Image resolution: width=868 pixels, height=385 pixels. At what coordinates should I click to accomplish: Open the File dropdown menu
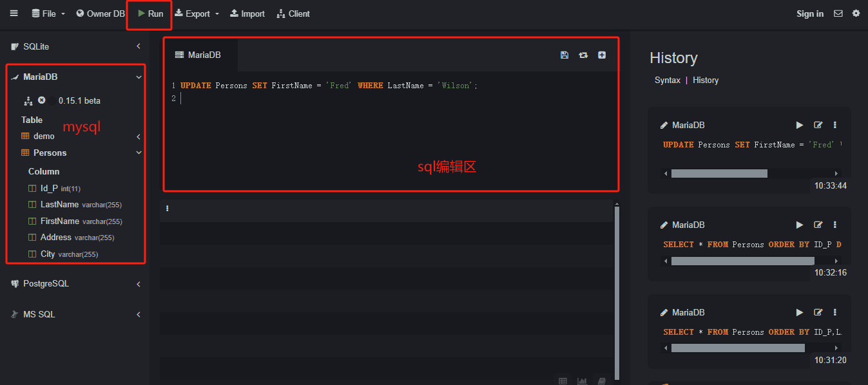pos(48,14)
